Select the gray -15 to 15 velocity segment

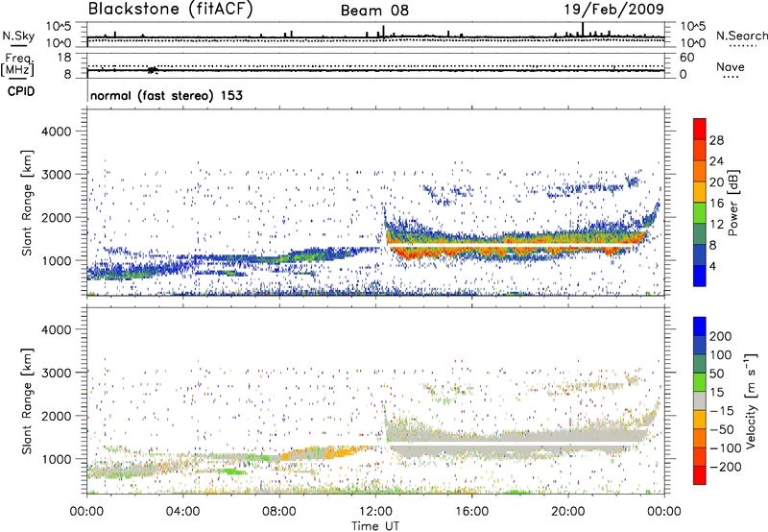[x=700, y=401]
